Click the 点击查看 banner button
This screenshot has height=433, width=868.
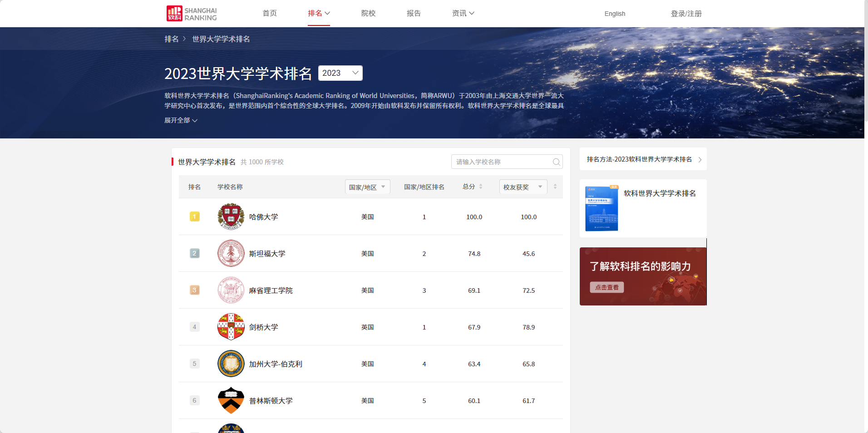coord(607,287)
